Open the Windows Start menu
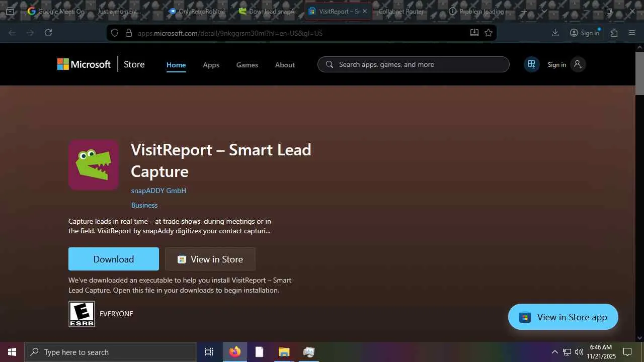644x362 pixels. pos(12,352)
